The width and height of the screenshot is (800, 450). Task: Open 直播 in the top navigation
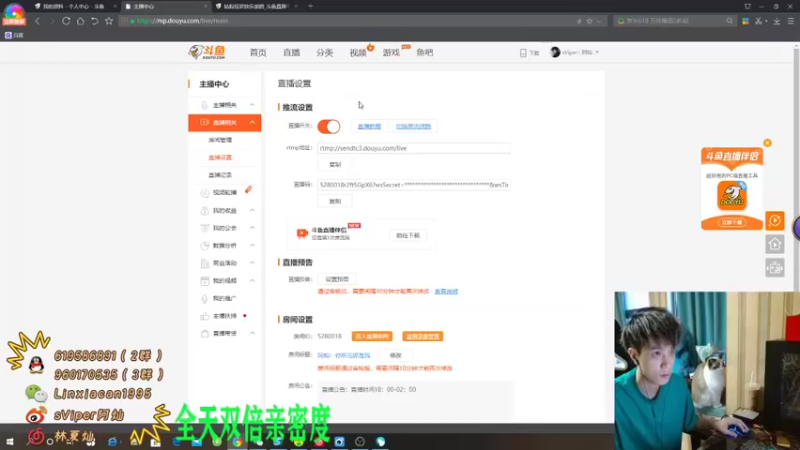coord(291,53)
